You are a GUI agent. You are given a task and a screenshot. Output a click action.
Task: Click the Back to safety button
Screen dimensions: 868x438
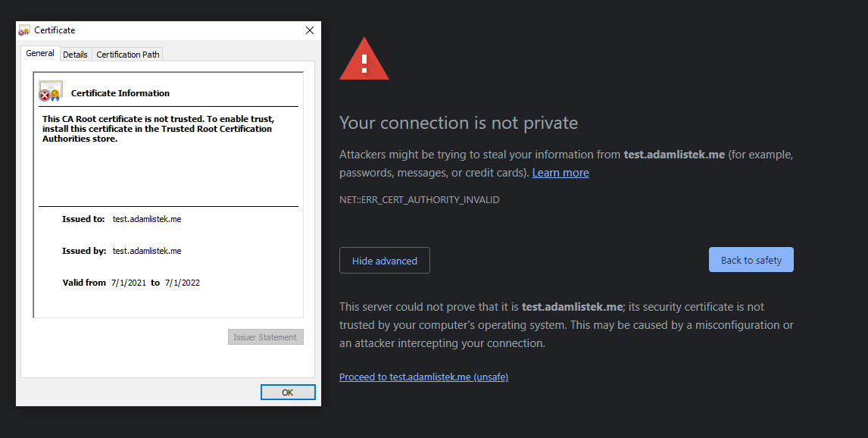751,260
